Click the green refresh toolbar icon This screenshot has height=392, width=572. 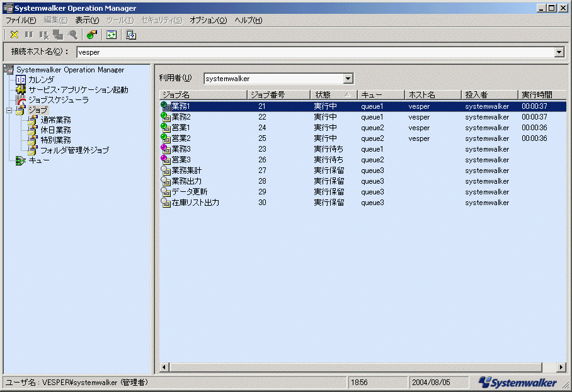(x=112, y=35)
